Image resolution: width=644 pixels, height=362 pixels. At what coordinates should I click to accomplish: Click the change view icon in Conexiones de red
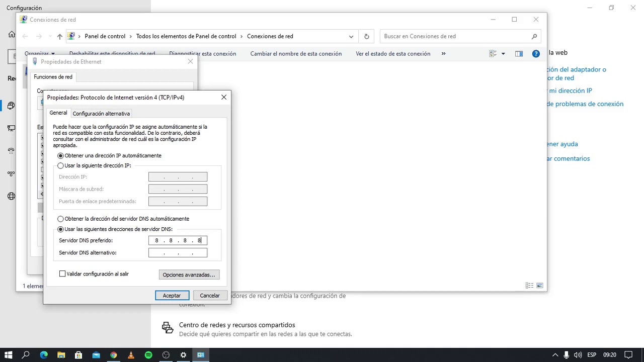pos(493,54)
